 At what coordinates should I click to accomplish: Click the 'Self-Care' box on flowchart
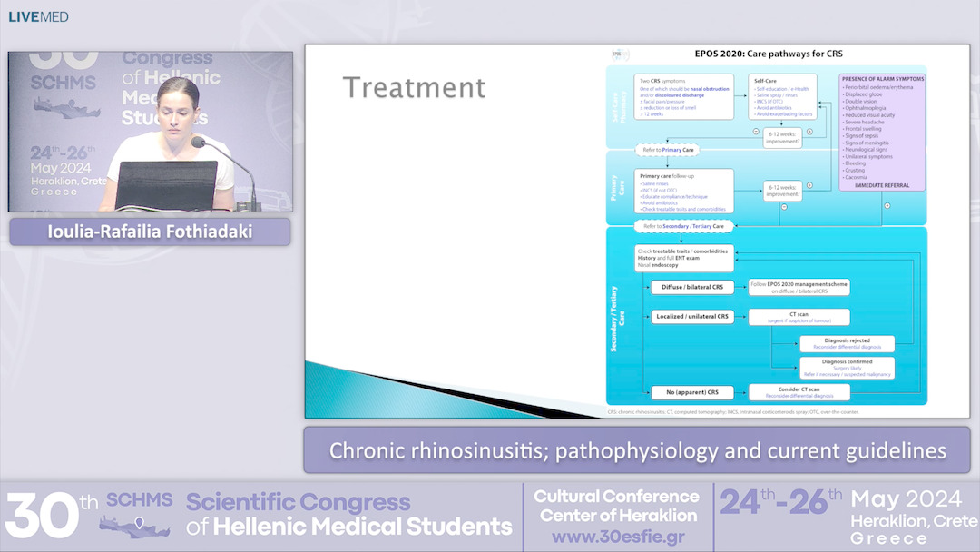782,97
